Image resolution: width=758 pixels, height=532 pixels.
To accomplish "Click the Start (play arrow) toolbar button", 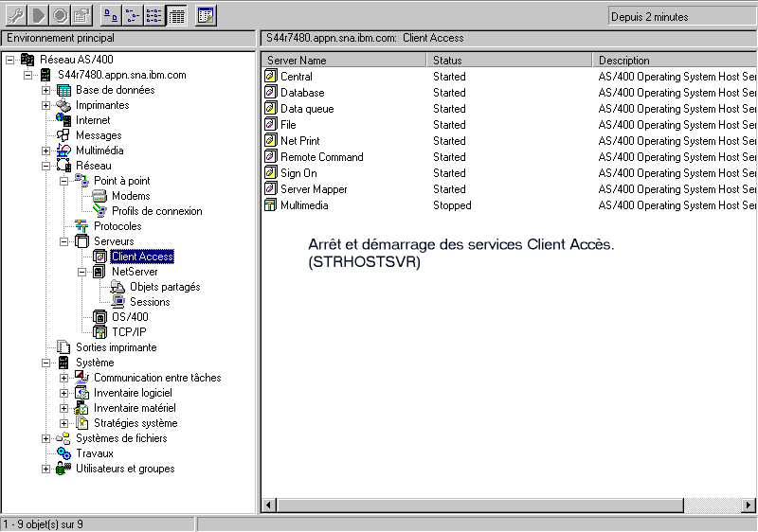I will (38, 16).
